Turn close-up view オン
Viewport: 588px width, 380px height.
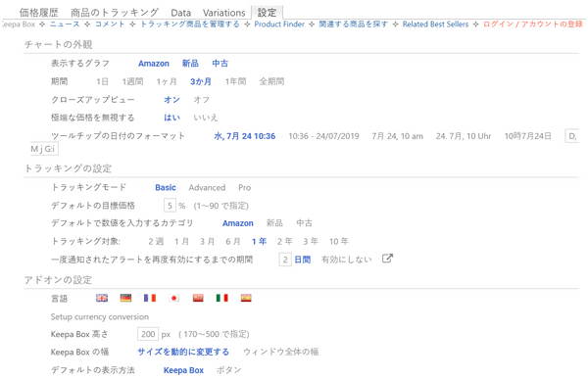click(x=171, y=100)
